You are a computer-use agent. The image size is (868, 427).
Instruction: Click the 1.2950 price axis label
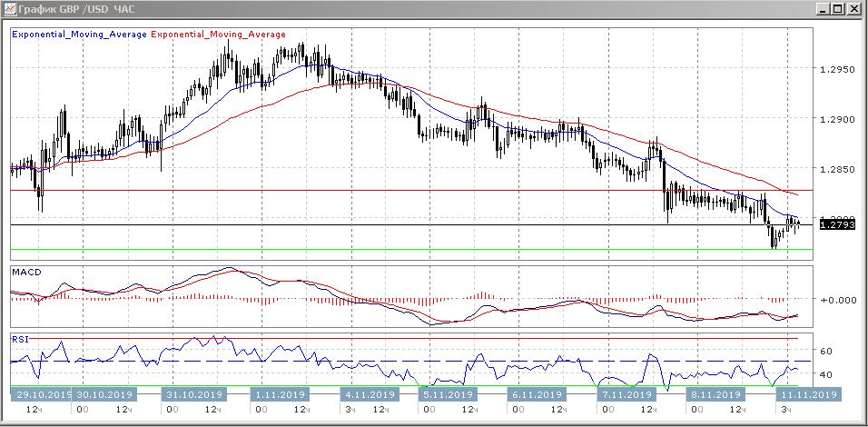point(835,69)
